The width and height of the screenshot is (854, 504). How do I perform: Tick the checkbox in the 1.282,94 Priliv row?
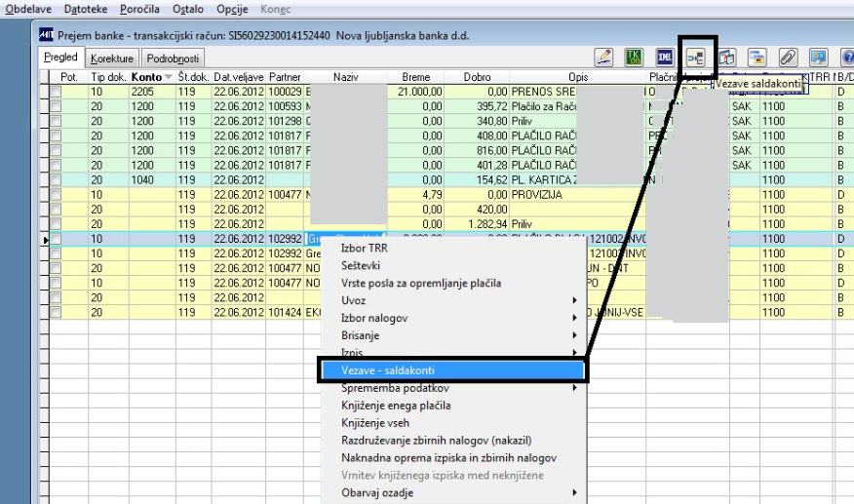click(x=56, y=224)
